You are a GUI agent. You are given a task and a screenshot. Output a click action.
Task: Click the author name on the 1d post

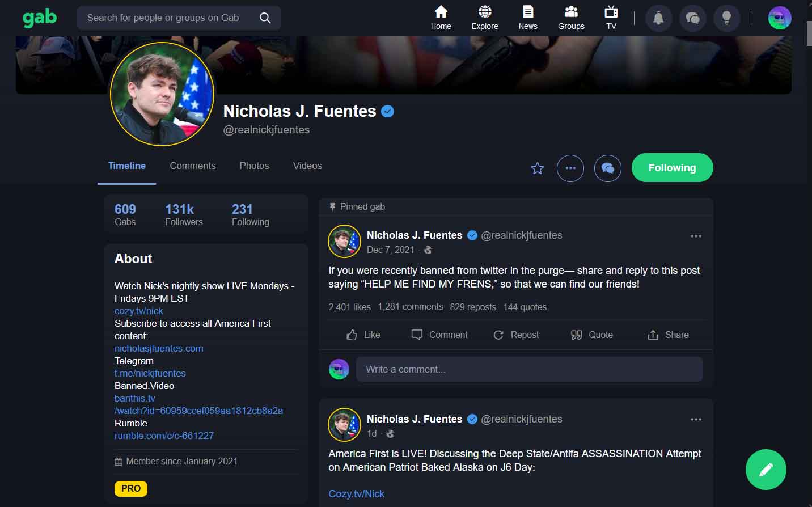pyautogui.click(x=415, y=419)
